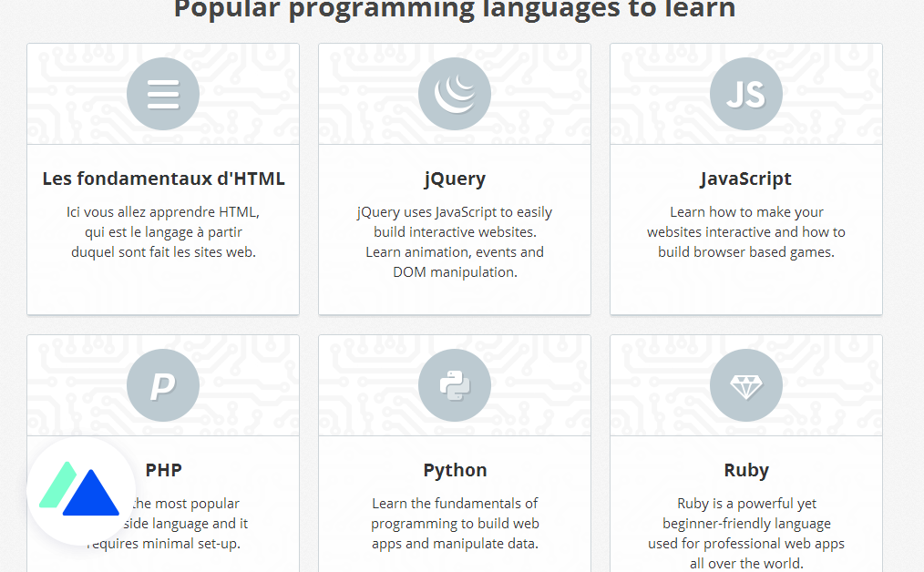Click the hamburger icon above Les fondamentaux d'HTML

pyautogui.click(x=162, y=93)
